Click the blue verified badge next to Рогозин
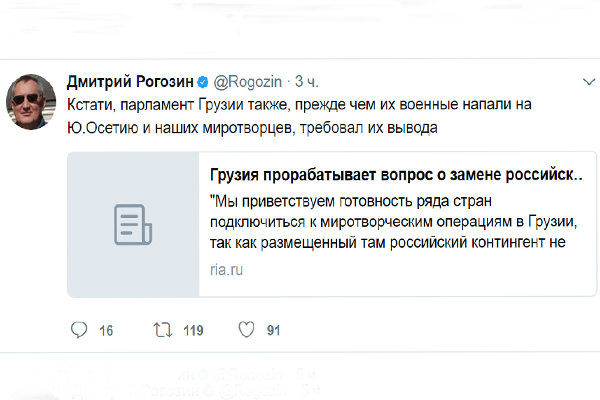Viewport: 600px width, 400px height. [x=204, y=82]
